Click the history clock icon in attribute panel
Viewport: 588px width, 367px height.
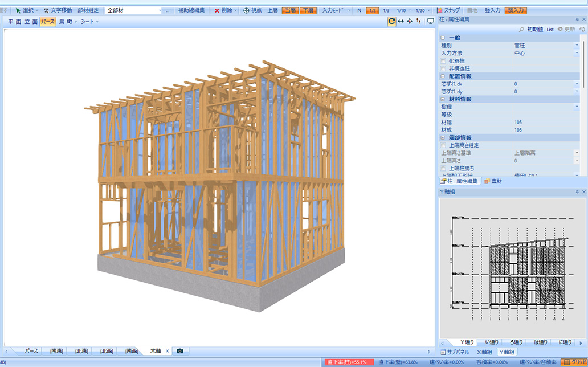click(582, 29)
